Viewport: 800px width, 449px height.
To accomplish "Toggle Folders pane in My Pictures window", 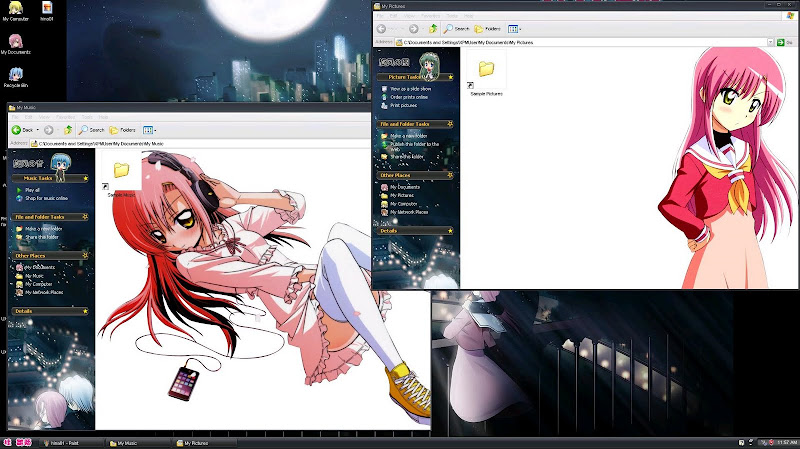I will [x=488, y=29].
